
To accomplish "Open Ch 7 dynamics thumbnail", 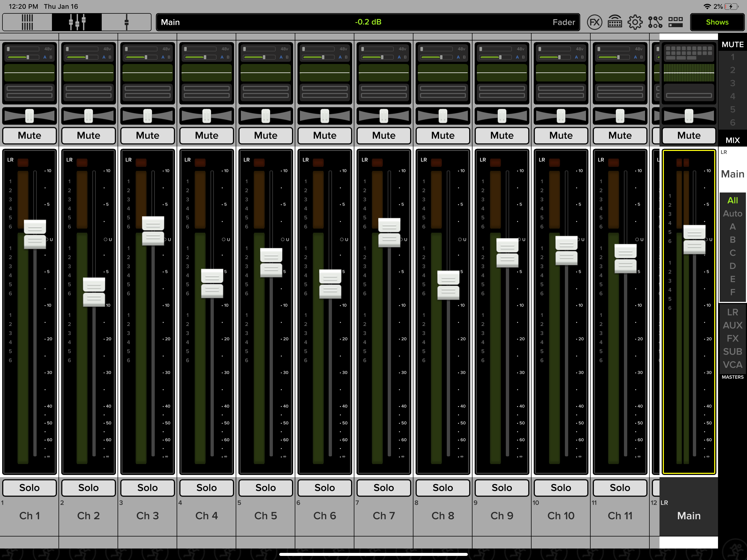I will [384, 92].
